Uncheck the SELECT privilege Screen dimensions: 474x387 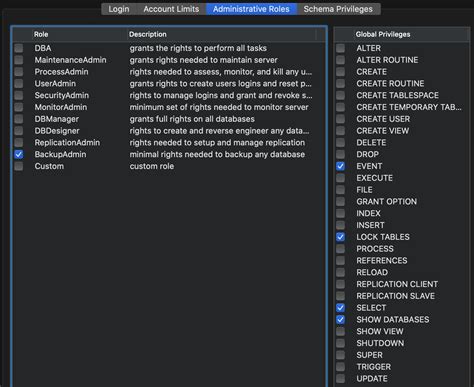340,308
